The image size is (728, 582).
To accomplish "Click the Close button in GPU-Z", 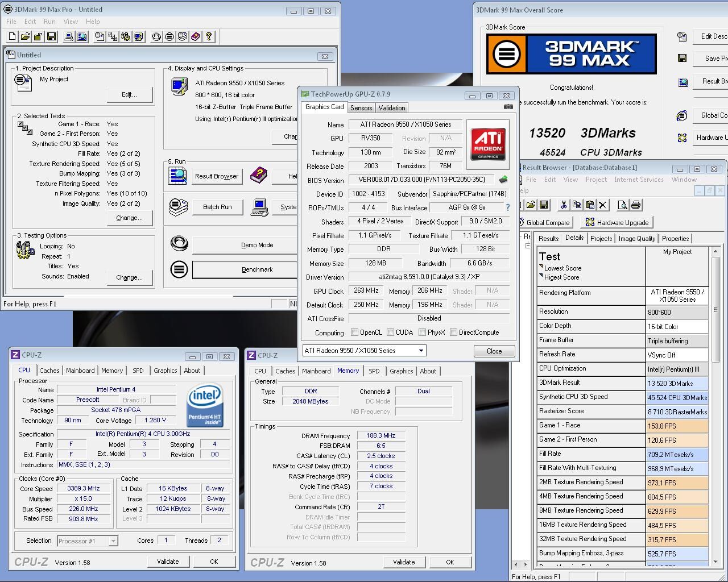I will (494, 351).
